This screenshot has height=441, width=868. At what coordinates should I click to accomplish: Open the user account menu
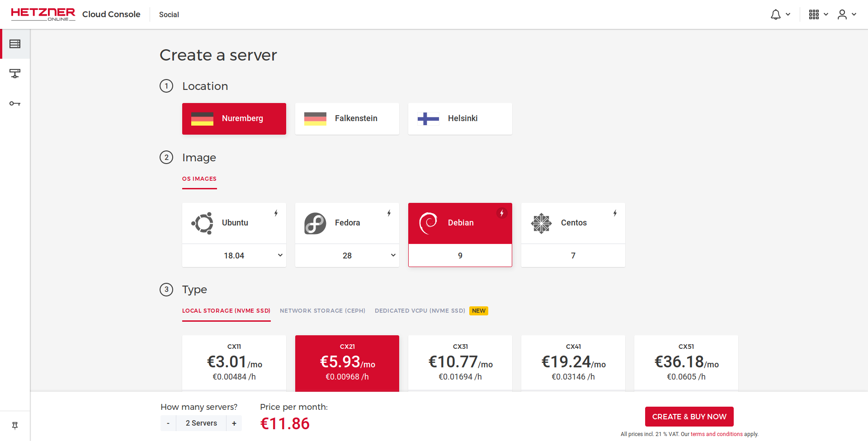coord(842,14)
